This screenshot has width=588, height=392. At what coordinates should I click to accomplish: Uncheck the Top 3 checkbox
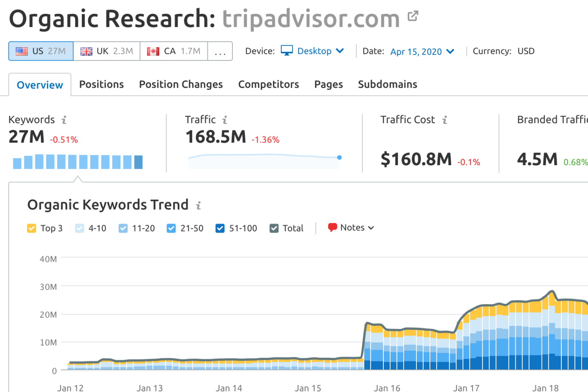click(31, 228)
